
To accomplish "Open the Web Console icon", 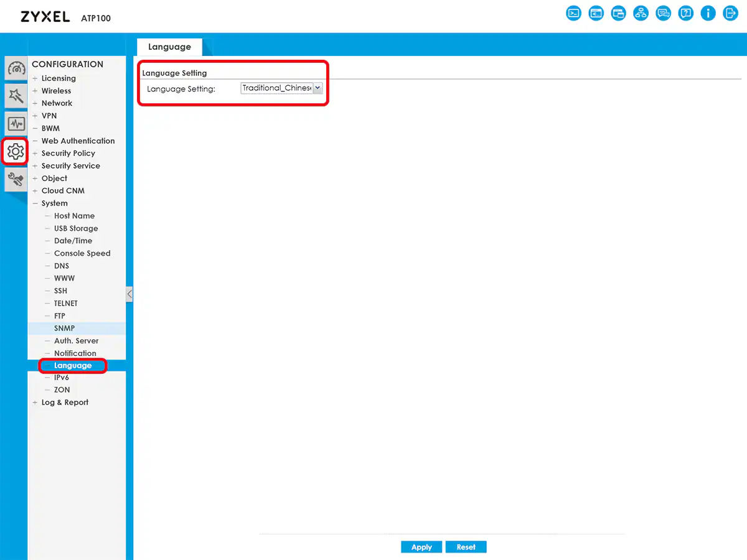I will point(573,13).
